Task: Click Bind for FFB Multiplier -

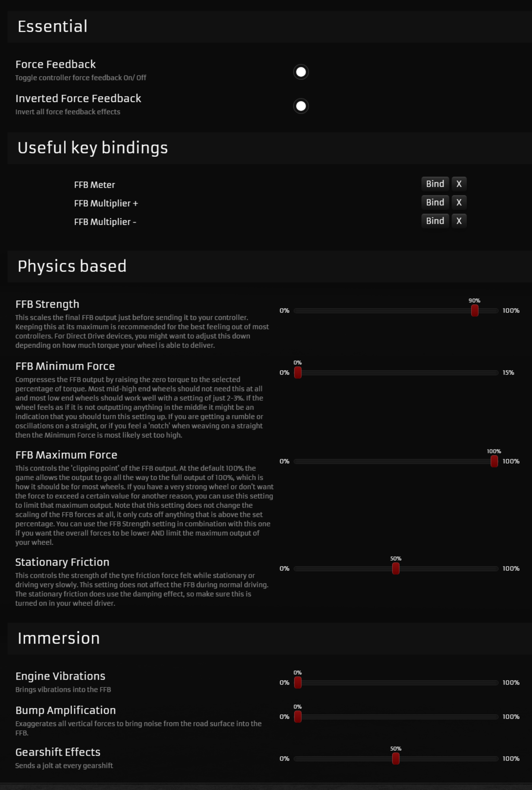Action: [x=435, y=221]
